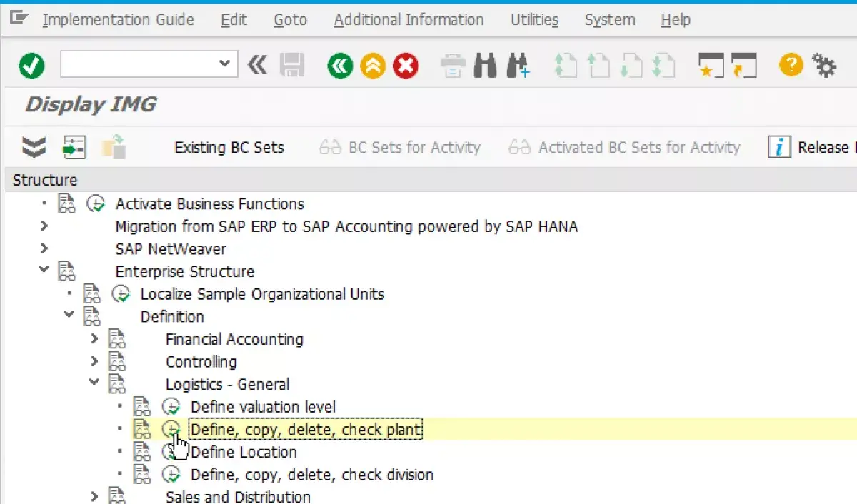Open documentation icon for Activate Business Functions
The width and height of the screenshot is (857, 504).
pos(66,204)
